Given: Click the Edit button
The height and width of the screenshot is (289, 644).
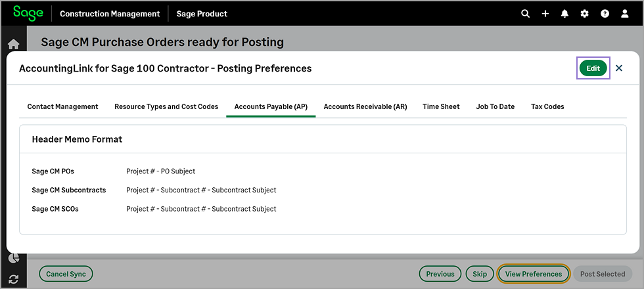Looking at the screenshot, I should (x=593, y=68).
